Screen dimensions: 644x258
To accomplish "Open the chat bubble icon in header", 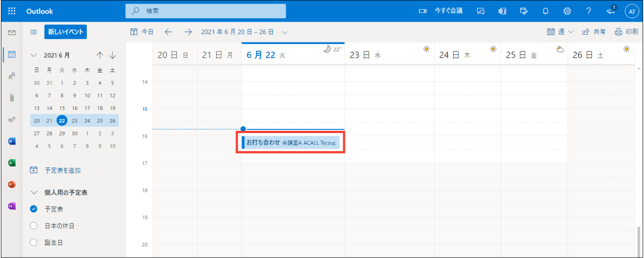I will [x=481, y=11].
